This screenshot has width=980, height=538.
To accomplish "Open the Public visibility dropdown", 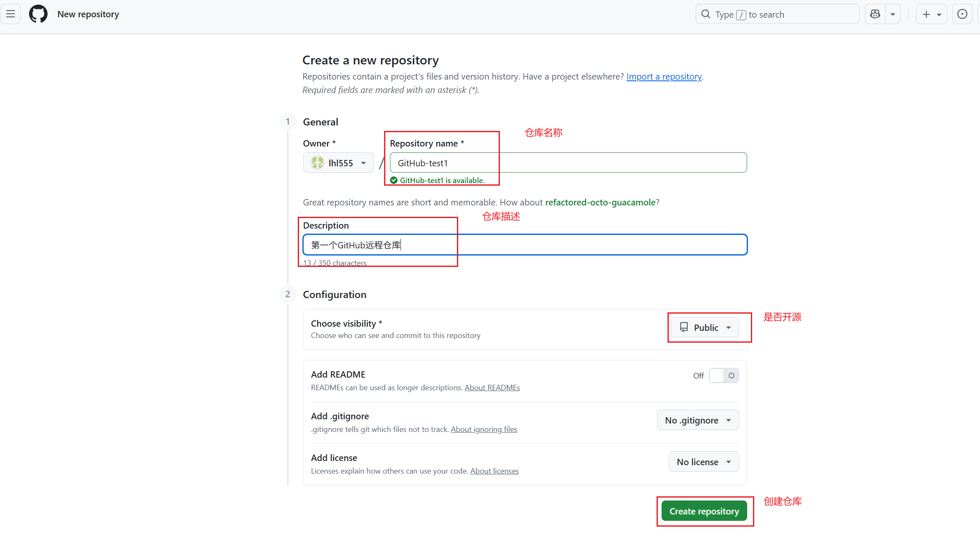I will pos(705,328).
